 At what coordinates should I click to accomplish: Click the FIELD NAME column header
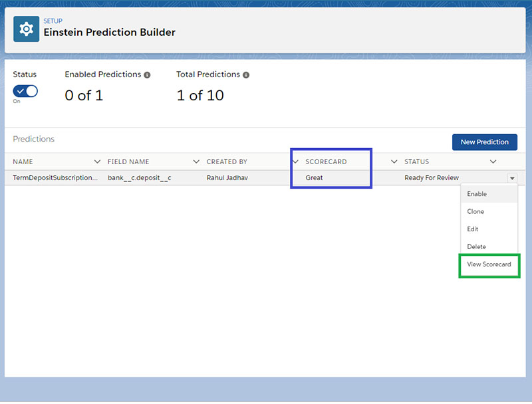click(x=128, y=161)
